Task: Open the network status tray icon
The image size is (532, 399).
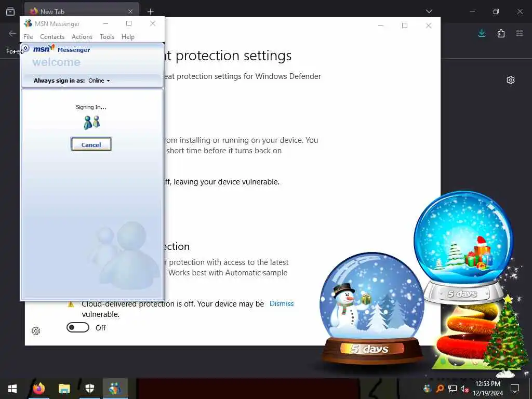Action: tap(453, 389)
